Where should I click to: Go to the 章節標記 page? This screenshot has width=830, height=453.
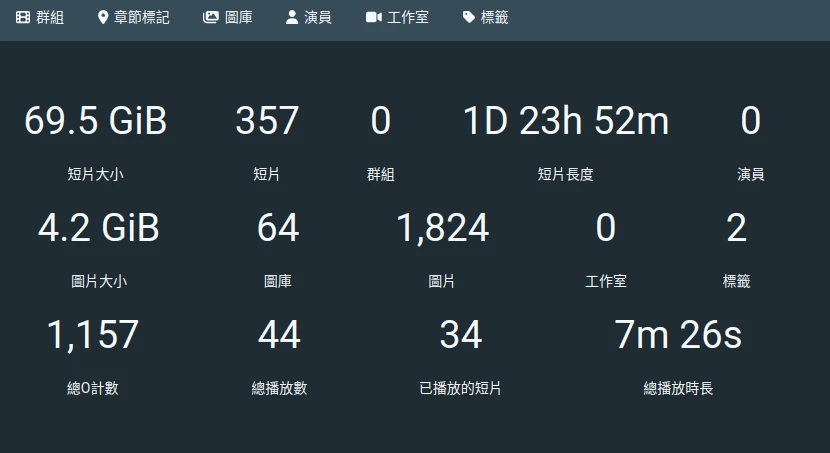click(x=134, y=17)
